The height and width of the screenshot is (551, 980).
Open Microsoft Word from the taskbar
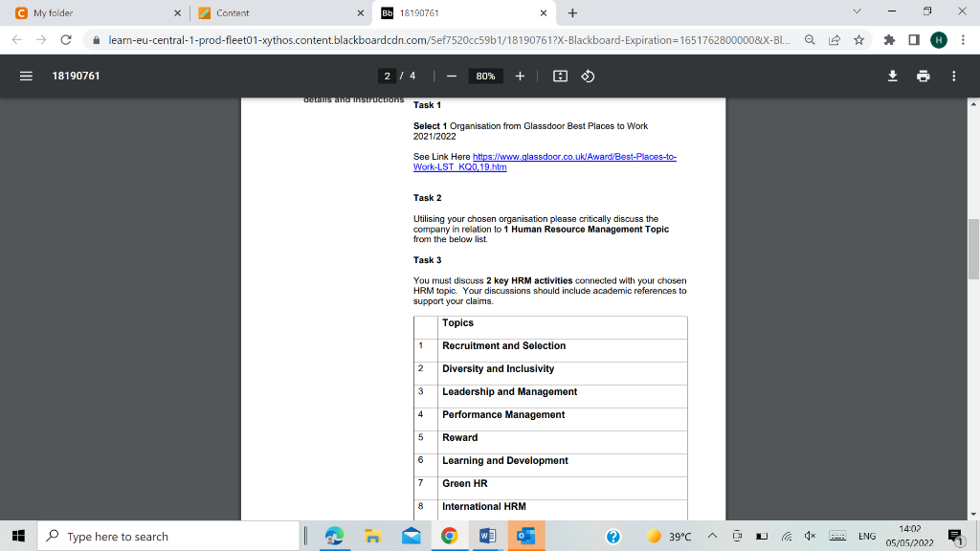(x=487, y=536)
